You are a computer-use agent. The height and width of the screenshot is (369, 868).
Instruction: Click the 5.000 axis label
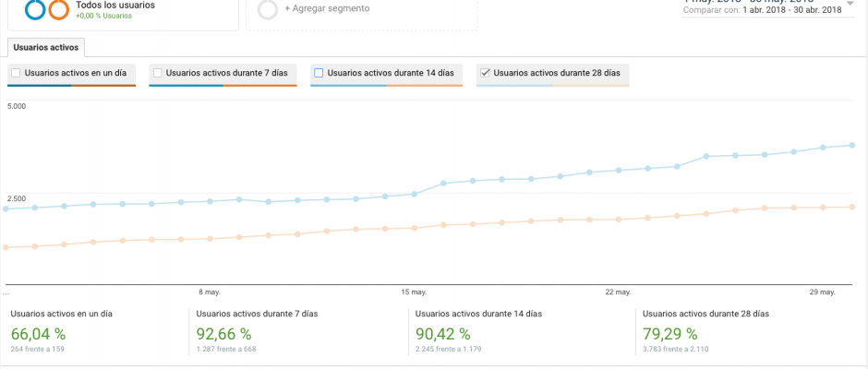(x=16, y=106)
